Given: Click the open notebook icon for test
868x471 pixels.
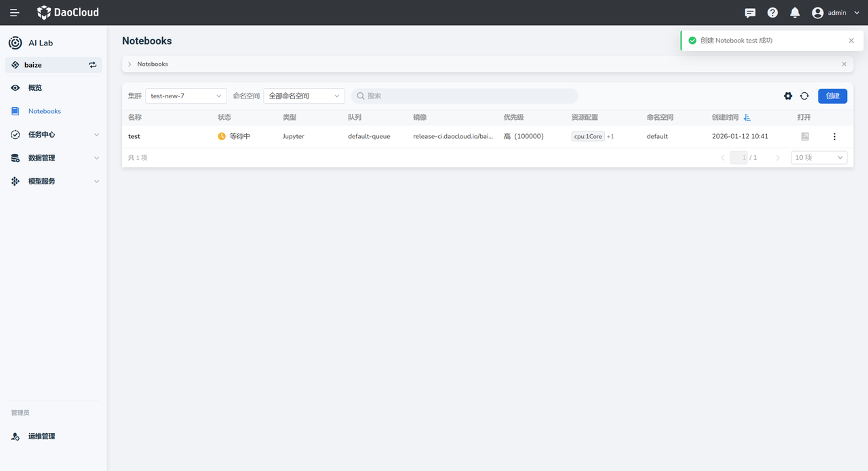Looking at the screenshot, I should (805, 136).
